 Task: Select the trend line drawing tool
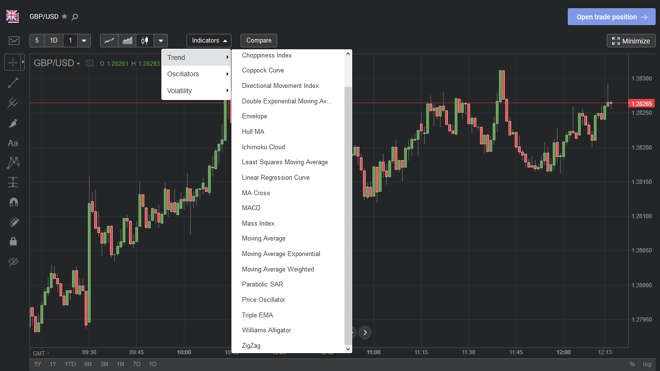click(13, 83)
